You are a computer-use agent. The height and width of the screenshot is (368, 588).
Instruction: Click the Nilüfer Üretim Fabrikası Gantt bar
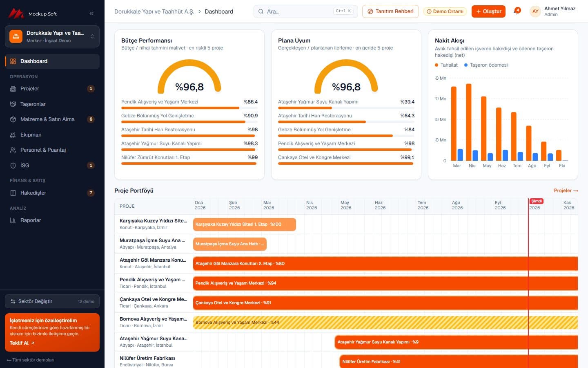(459, 362)
